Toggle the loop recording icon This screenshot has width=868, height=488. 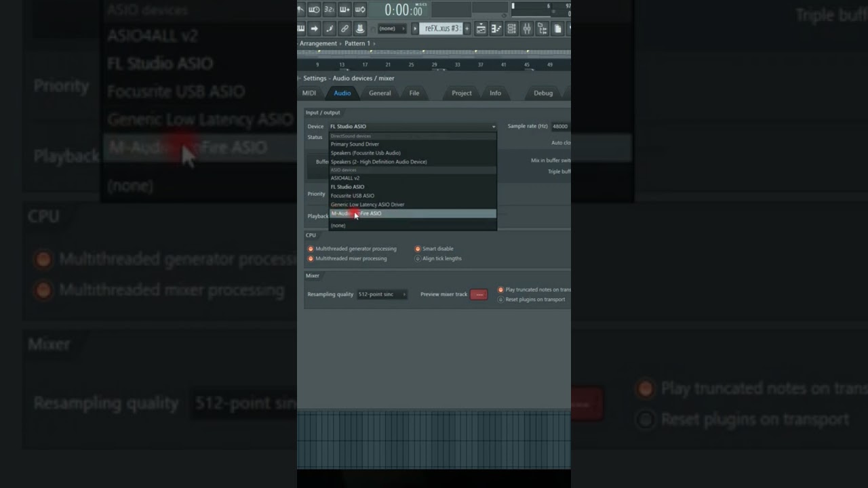[360, 9]
